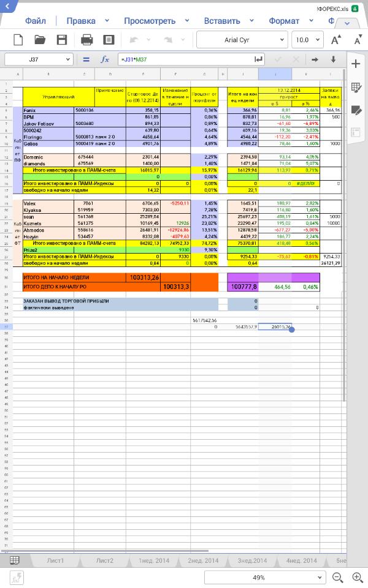Switch to the 4нед. 2014 sheet tab

pyautogui.click(x=302, y=560)
